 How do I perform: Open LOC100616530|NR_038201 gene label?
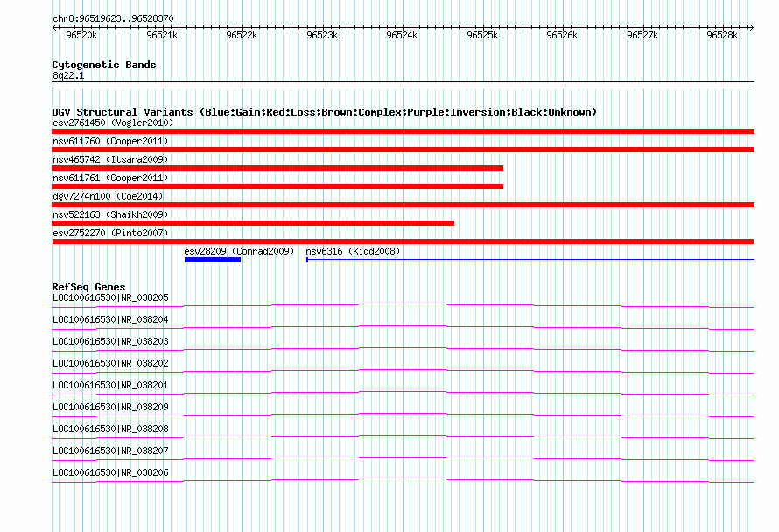point(110,385)
